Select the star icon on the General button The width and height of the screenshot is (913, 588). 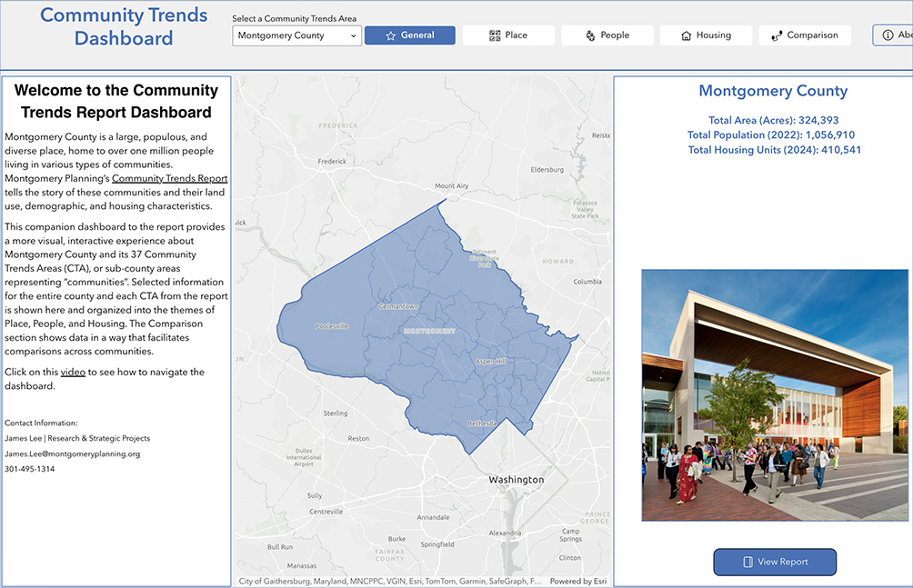(x=390, y=35)
